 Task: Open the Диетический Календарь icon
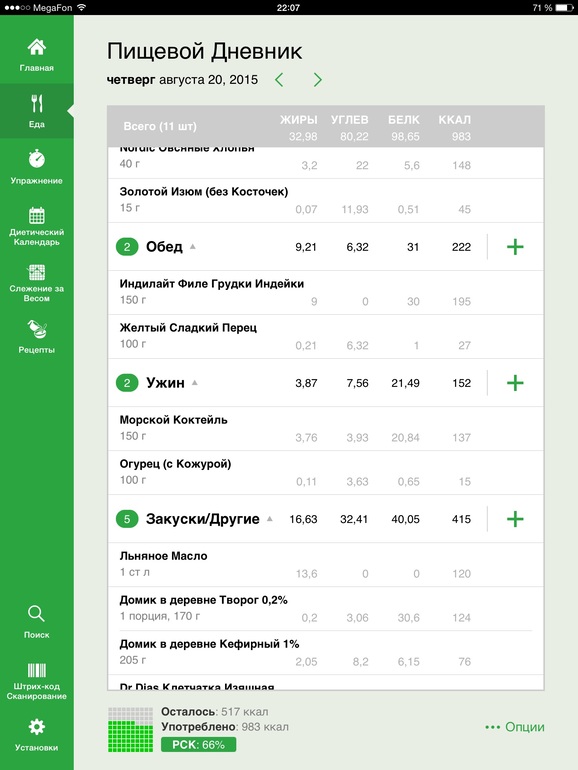[36, 215]
